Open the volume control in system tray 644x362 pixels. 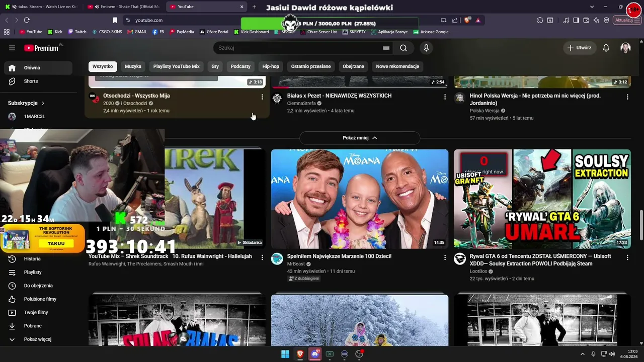612,354
